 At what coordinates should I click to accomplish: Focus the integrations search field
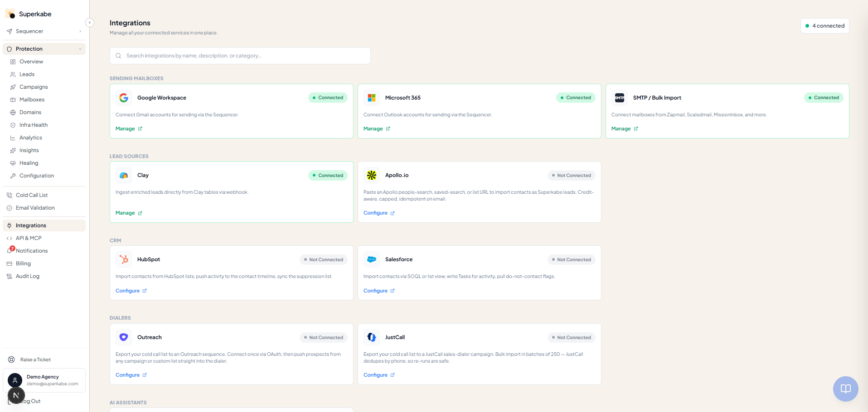pos(240,56)
